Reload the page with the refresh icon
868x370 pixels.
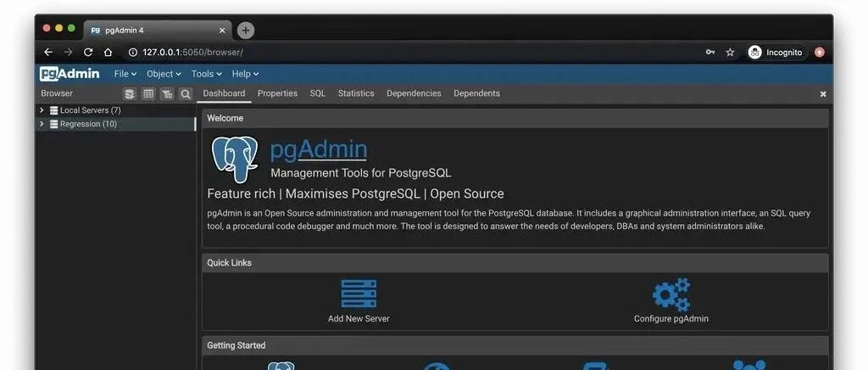[88, 52]
